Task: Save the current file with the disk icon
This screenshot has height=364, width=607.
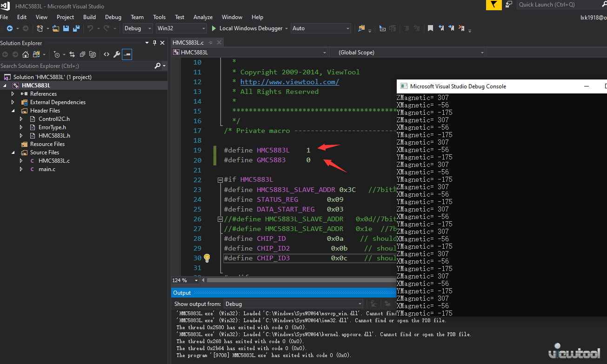Action: click(66, 28)
